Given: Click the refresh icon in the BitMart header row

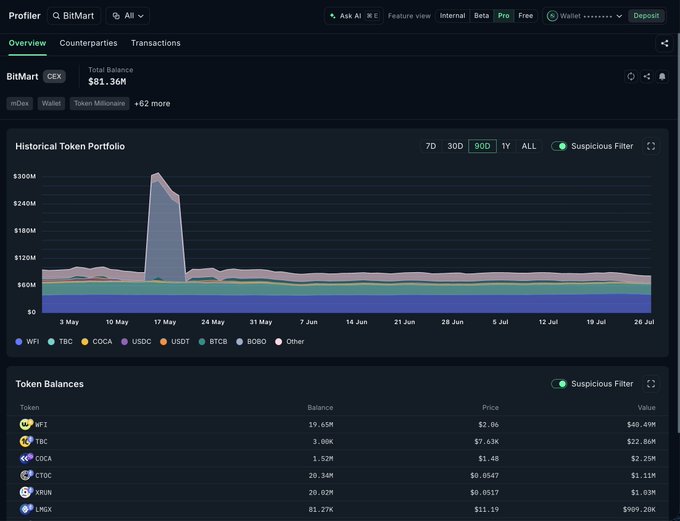Looking at the screenshot, I should pyautogui.click(x=631, y=76).
